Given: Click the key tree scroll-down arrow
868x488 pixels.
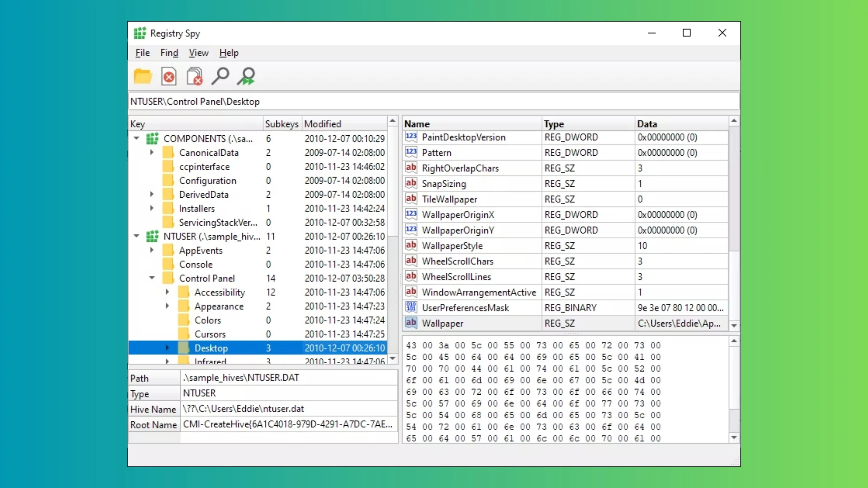Looking at the screenshot, I should (x=392, y=358).
